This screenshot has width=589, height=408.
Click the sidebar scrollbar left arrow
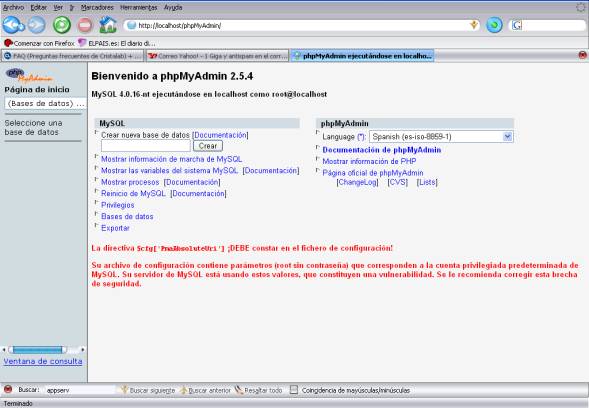pyautogui.click(x=4, y=350)
